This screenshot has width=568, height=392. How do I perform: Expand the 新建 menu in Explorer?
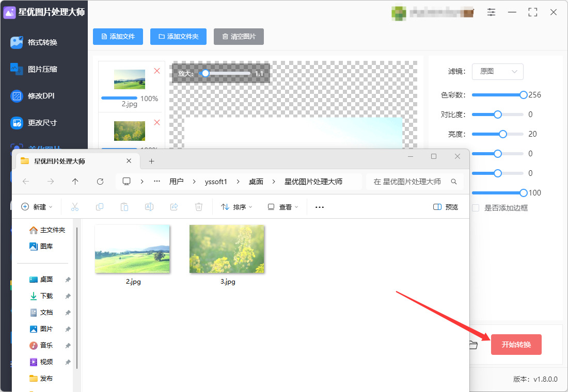(x=37, y=207)
